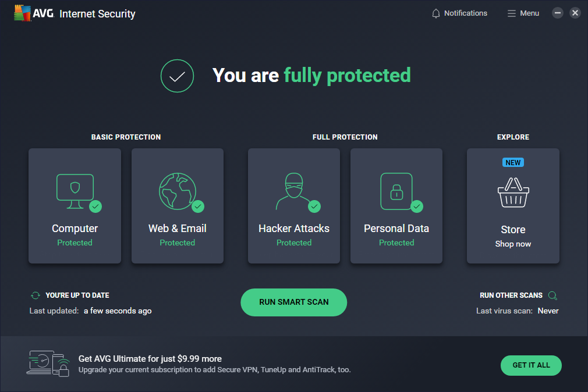The height and width of the screenshot is (392, 588).
Task: Click the Notifications bell icon
Action: (x=436, y=13)
